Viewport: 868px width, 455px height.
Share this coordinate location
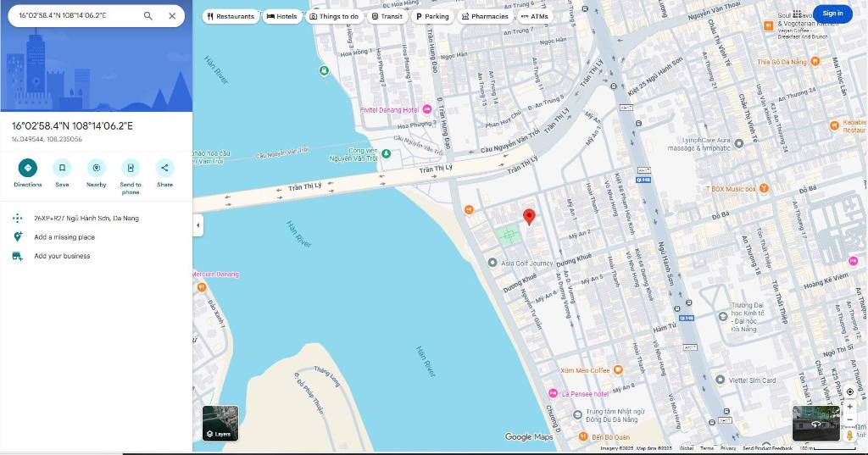coord(164,168)
